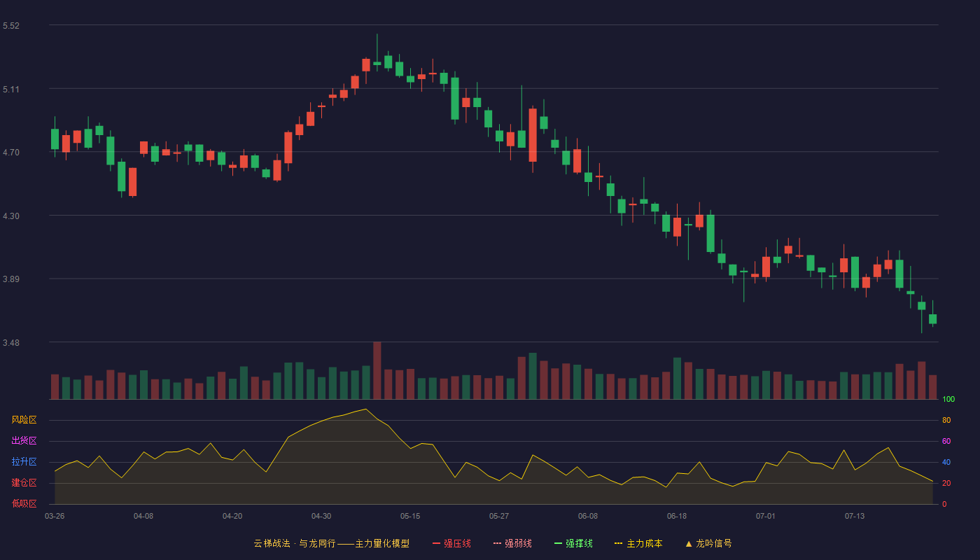Click the 龙吟信号 triangle legend icon

click(689, 543)
